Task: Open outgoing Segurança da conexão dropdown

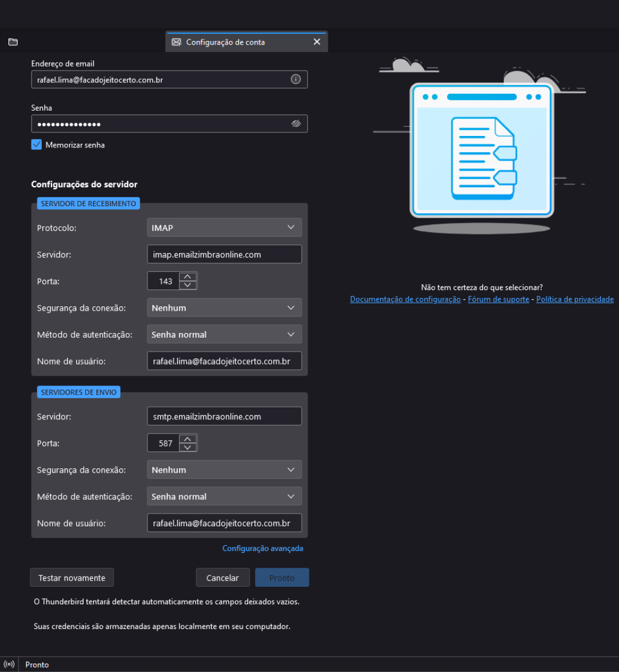Action: click(224, 470)
